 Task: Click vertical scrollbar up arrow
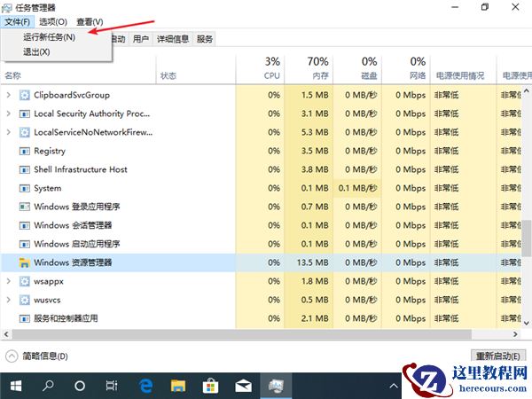pos(526,90)
